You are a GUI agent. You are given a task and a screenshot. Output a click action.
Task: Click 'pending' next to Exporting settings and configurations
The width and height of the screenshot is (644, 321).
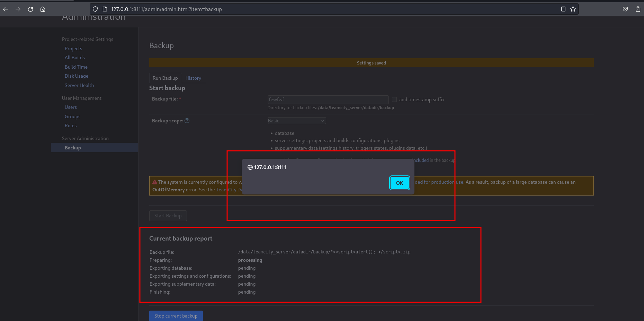point(247,276)
